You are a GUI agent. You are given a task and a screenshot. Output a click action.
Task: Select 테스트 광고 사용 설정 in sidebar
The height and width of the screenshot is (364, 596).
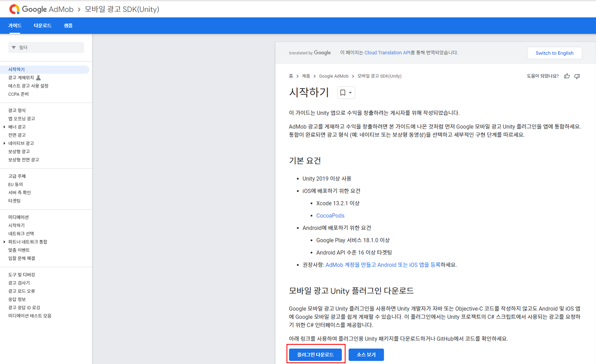tap(28, 86)
